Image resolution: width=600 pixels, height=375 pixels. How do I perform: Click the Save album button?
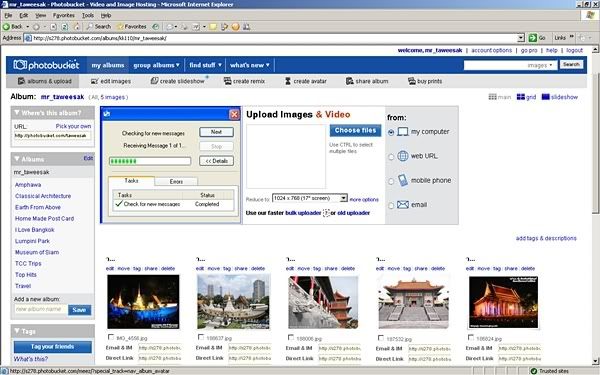(79, 310)
